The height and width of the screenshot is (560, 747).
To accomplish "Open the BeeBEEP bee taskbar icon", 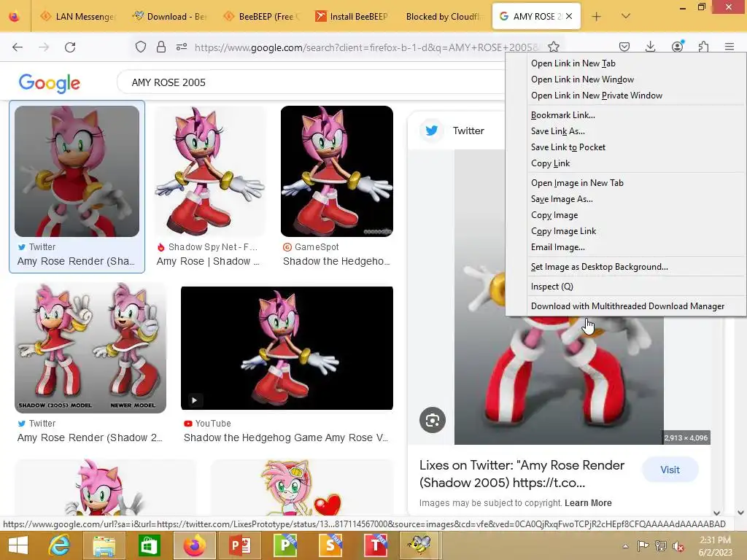I will [419, 545].
